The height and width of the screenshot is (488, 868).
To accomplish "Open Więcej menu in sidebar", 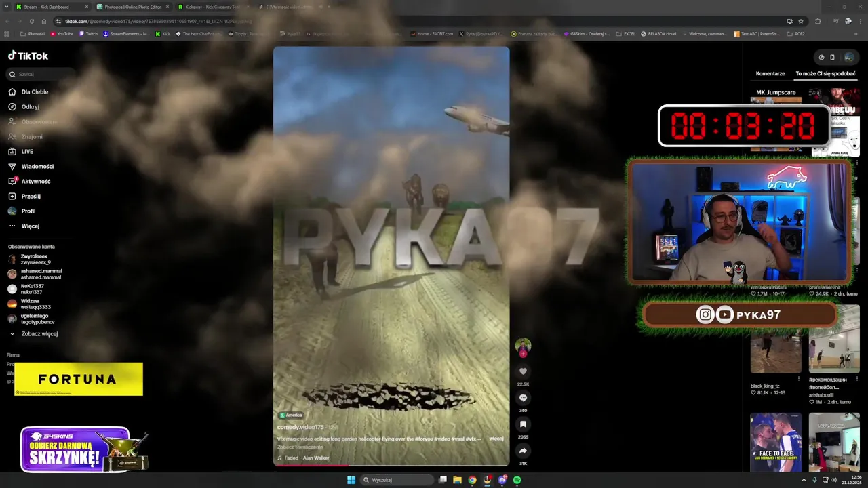I will coord(31,226).
